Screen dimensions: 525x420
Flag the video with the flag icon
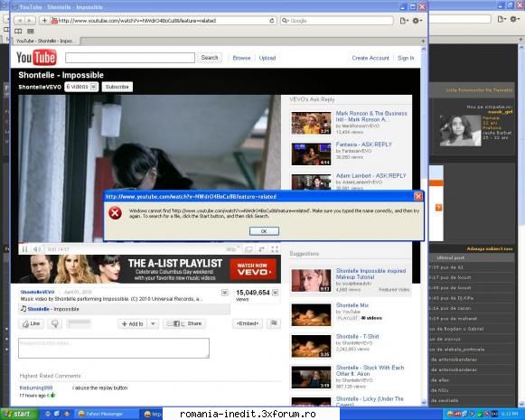[x=274, y=323]
